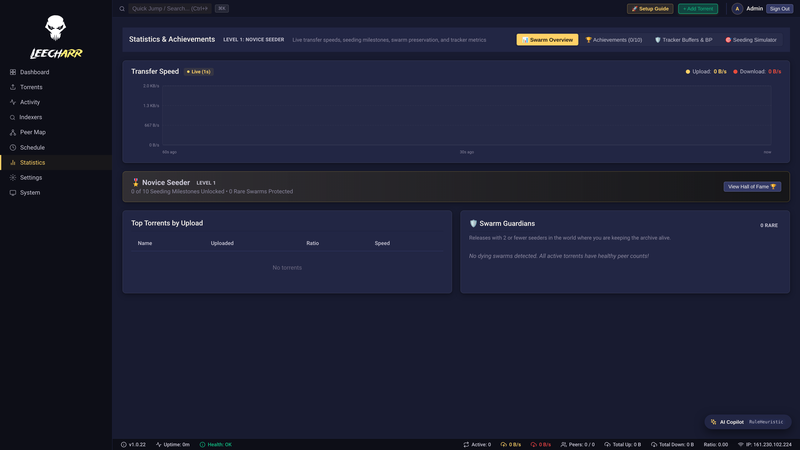The image size is (800, 450).
Task: Click the Speed column header
Action: [x=382, y=243]
